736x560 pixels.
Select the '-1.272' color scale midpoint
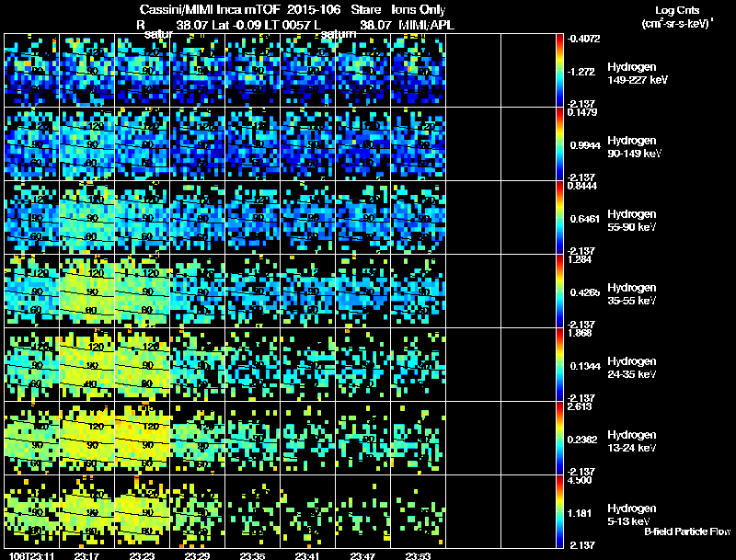581,72
